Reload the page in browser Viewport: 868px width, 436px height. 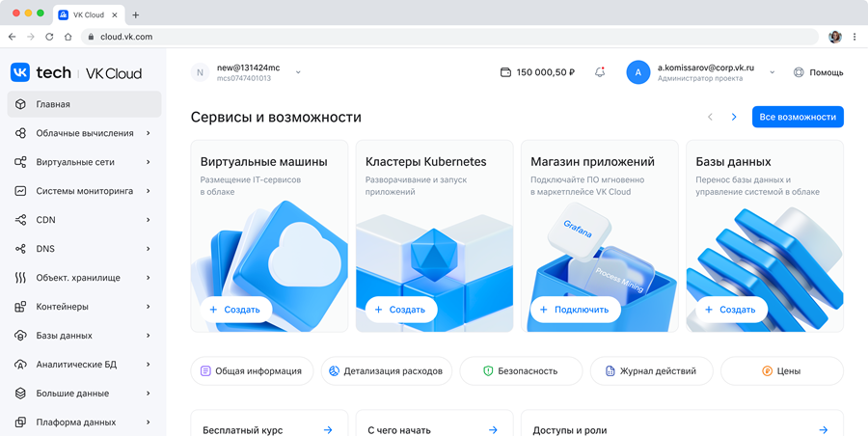point(49,37)
